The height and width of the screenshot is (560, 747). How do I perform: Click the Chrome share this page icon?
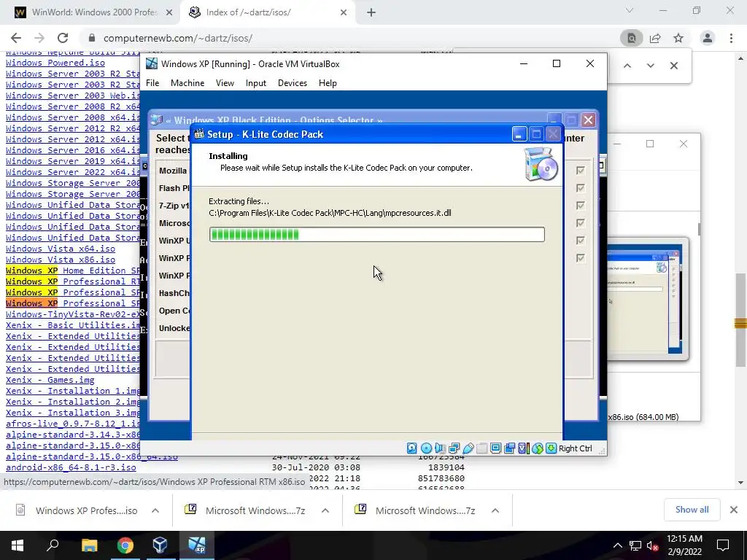click(x=655, y=38)
